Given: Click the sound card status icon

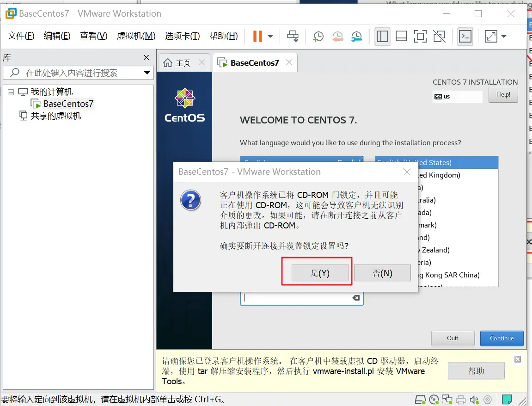Looking at the screenshot, I should [474, 400].
